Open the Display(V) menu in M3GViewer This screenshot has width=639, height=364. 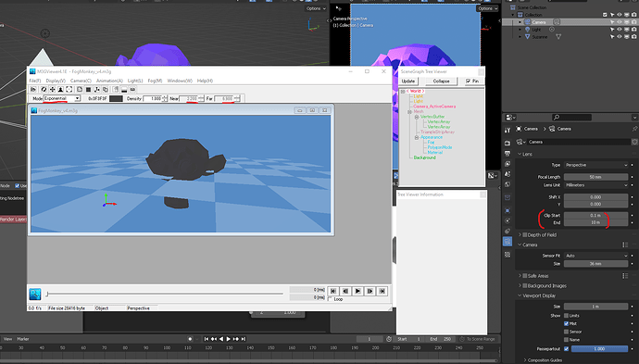coord(56,81)
